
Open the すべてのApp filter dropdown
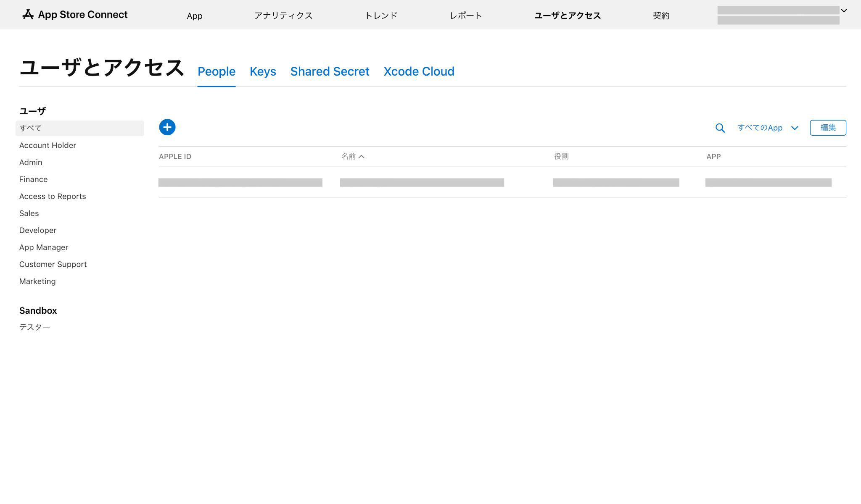tap(767, 128)
